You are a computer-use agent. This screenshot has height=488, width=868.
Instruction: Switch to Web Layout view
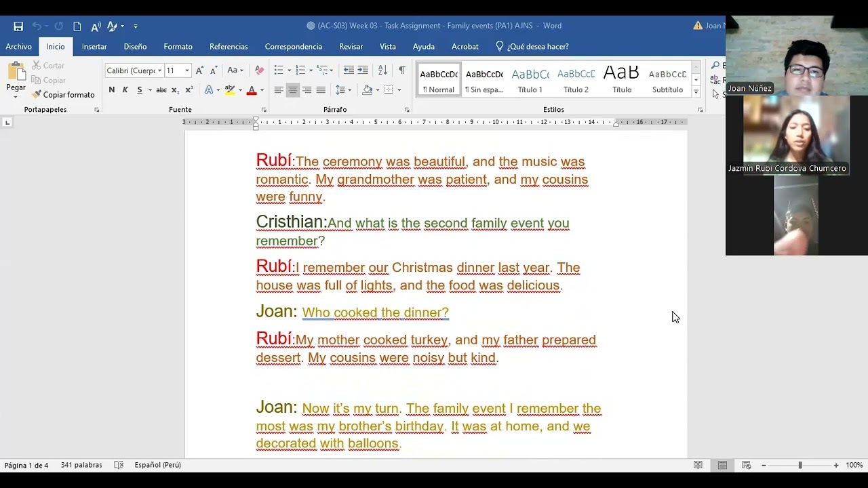(747, 465)
